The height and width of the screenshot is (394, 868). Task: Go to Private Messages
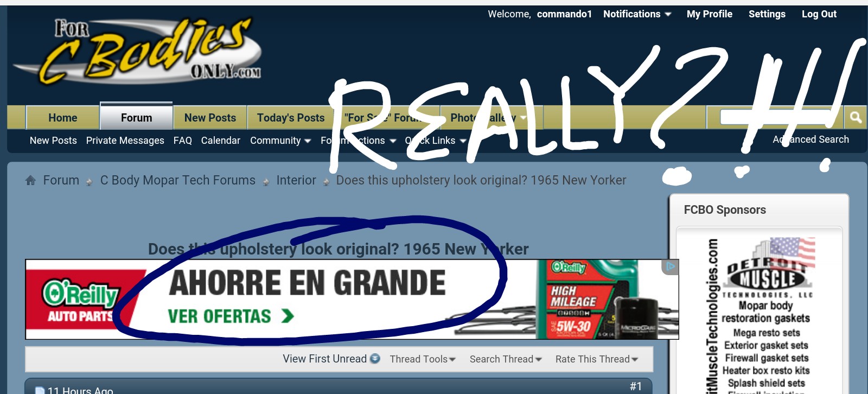[x=125, y=141]
